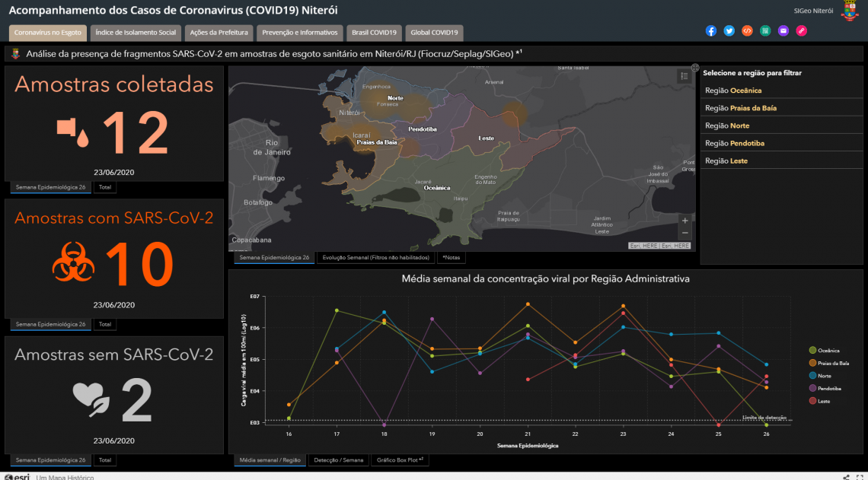Zoom out on the map
The height and width of the screenshot is (480, 868).
[x=685, y=233]
